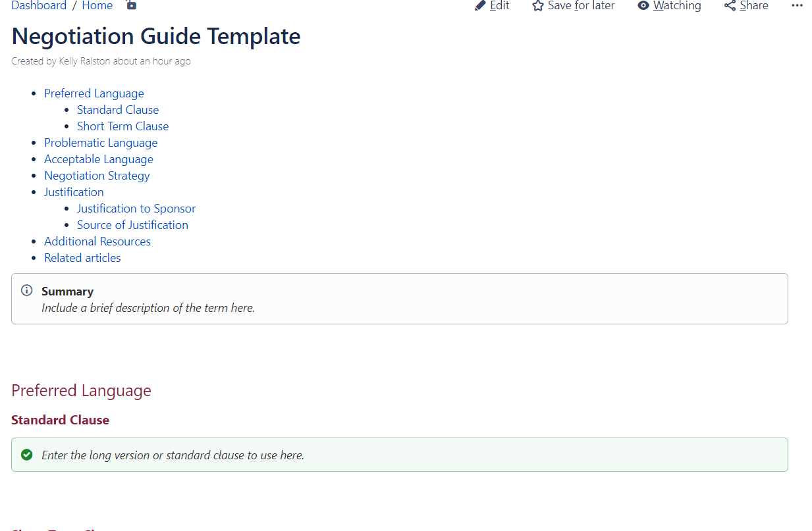Screen dimensions: 812x531
Task: Click the Justification contents link
Action: click(x=74, y=192)
